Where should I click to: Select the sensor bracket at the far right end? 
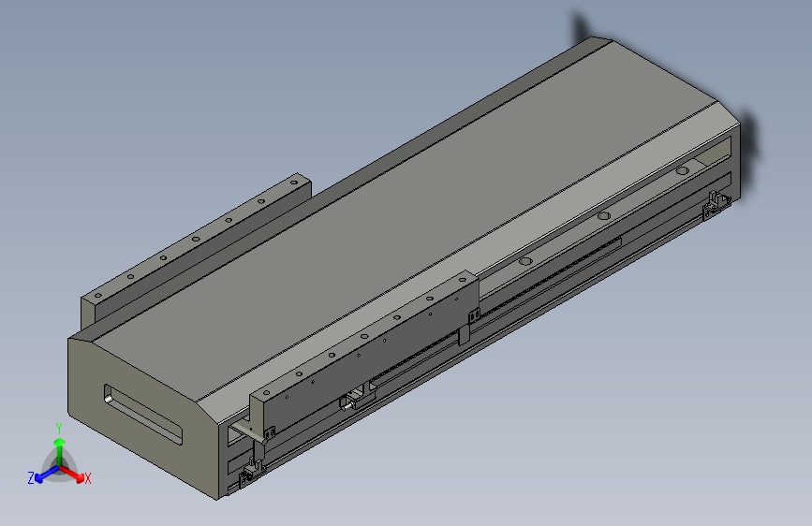point(716,204)
